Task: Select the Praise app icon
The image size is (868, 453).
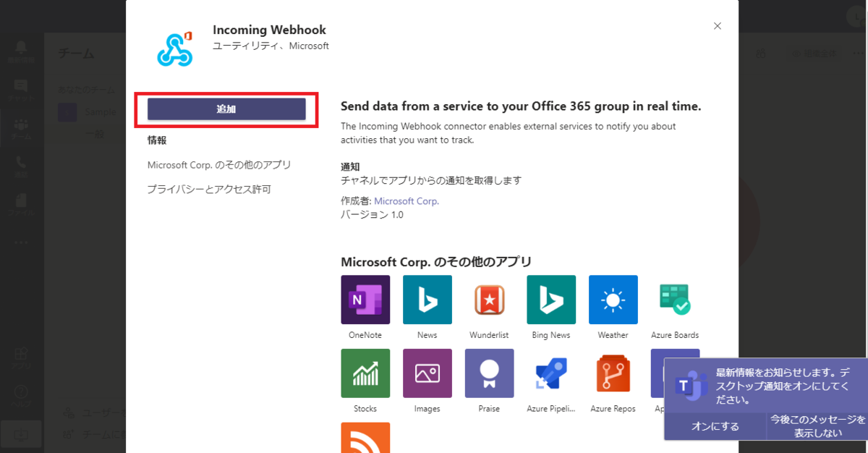Action: click(x=489, y=373)
